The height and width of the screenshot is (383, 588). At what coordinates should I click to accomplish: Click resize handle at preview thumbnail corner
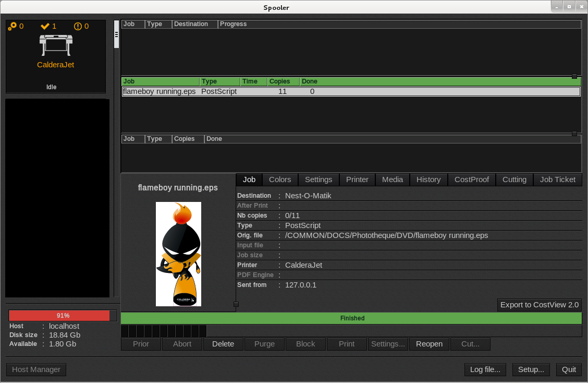point(236,304)
